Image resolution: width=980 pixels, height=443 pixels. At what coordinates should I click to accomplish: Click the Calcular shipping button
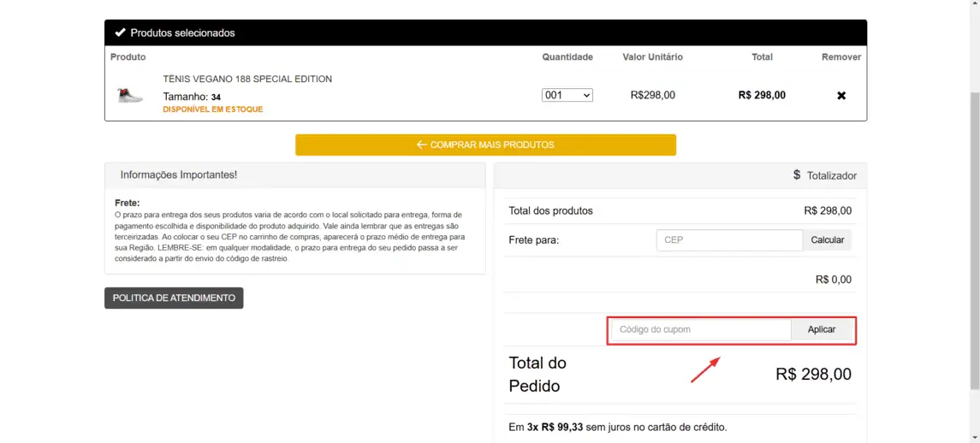pos(827,240)
